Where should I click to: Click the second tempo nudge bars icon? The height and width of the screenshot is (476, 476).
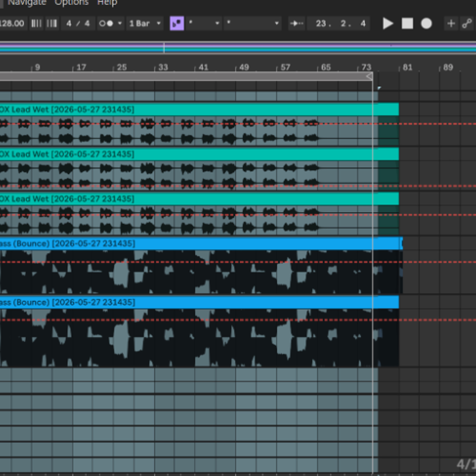(x=52, y=24)
